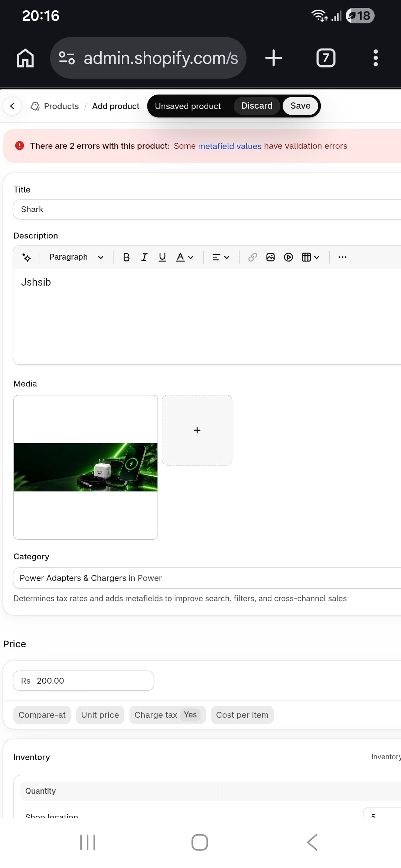401x868 pixels.
Task: Go to Products breadcrumb
Action: 61,106
